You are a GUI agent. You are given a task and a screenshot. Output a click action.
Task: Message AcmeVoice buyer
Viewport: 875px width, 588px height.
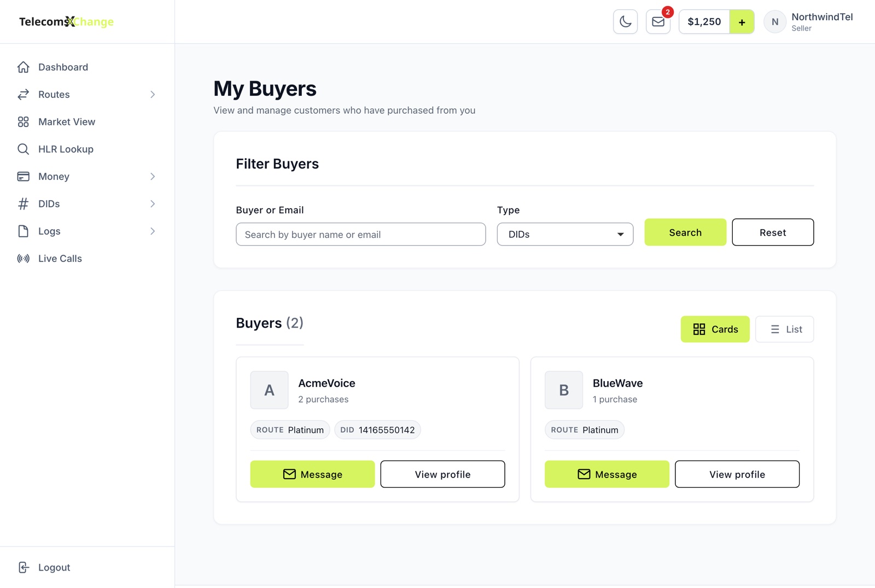(x=312, y=474)
